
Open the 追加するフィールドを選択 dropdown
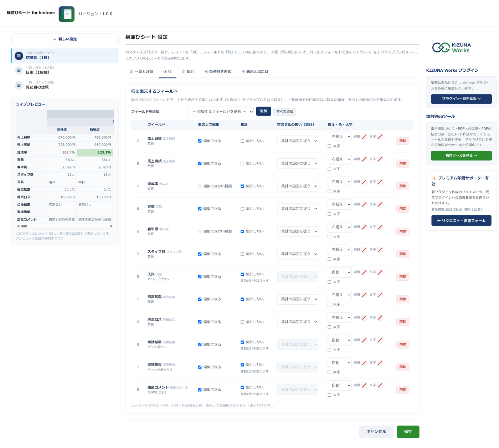coord(221,112)
